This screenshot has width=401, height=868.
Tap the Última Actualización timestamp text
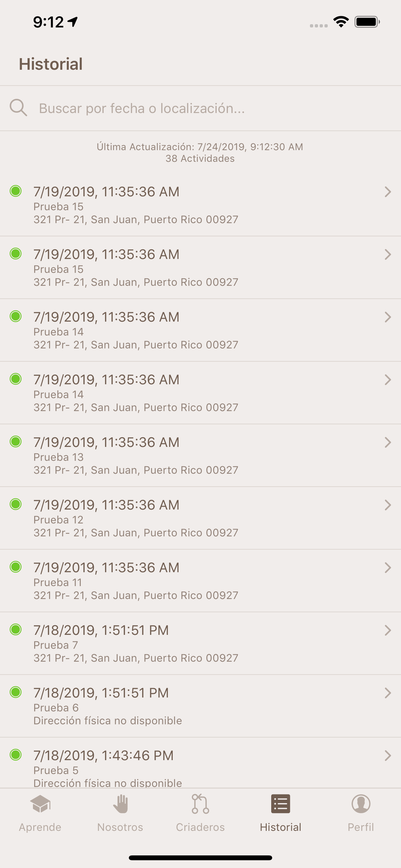point(200,147)
